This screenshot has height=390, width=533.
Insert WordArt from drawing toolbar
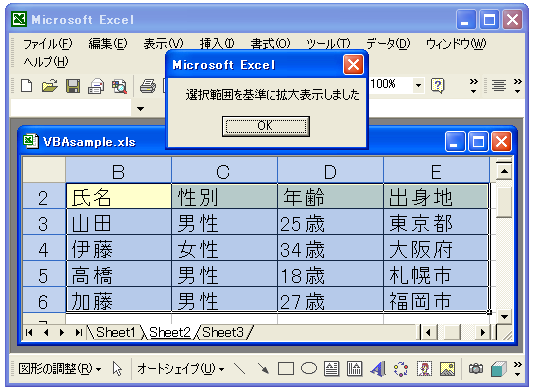pyautogui.click(x=378, y=369)
